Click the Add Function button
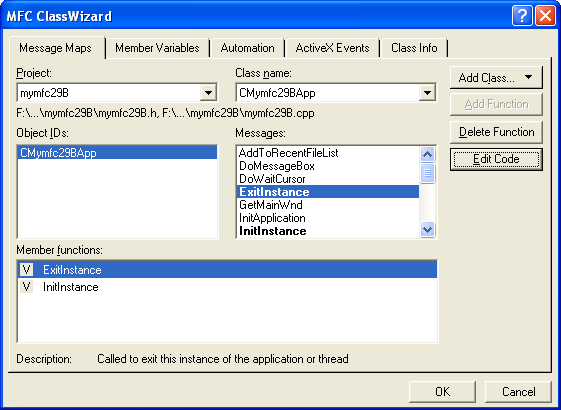This screenshot has width=561, height=410. pos(496,104)
